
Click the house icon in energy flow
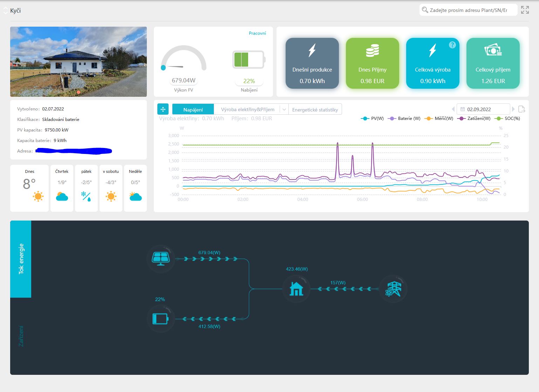point(296,289)
